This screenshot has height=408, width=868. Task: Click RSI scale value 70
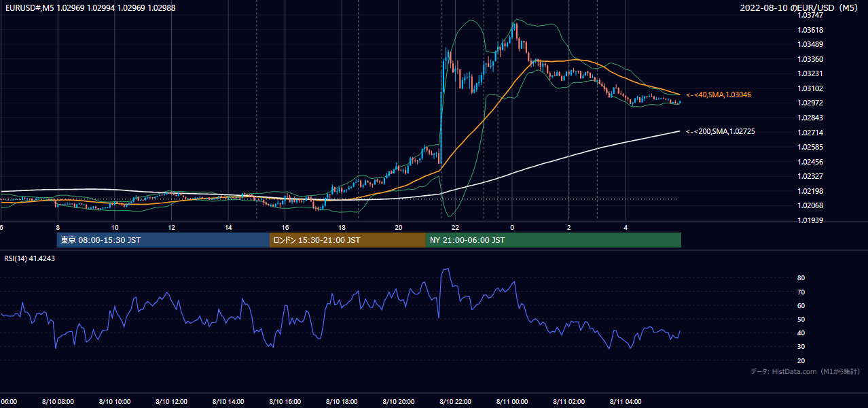pyautogui.click(x=801, y=292)
